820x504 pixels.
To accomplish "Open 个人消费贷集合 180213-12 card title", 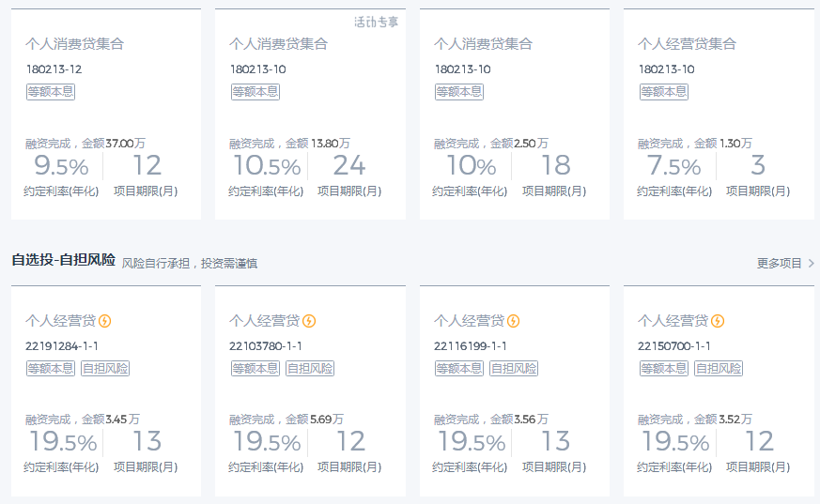I will click(x=75, y=44).
